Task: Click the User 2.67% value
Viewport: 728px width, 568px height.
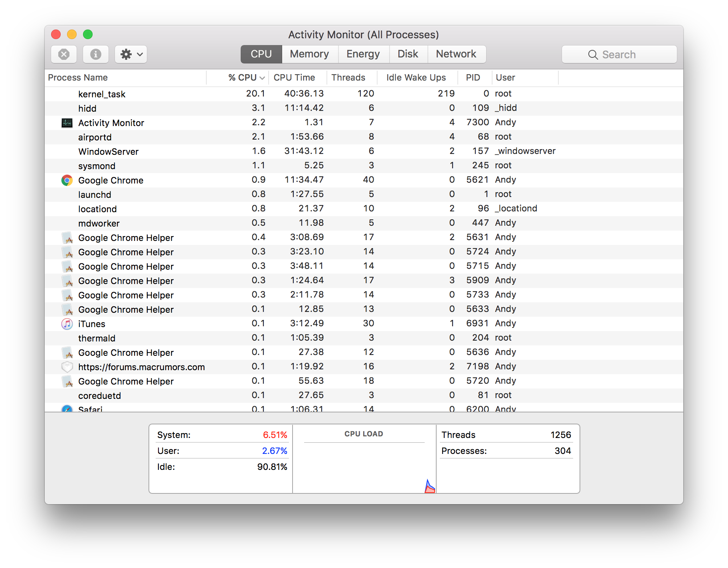Action: (275, 451)
